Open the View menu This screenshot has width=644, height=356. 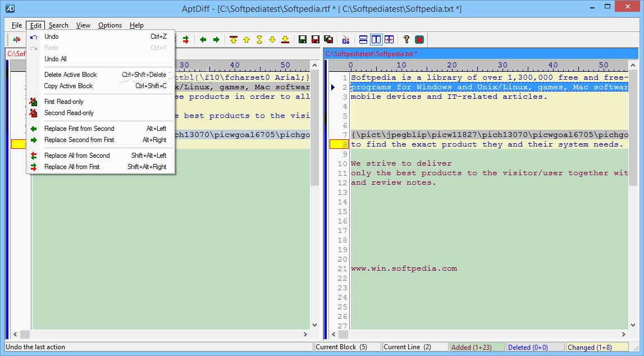tap(83, 25)
